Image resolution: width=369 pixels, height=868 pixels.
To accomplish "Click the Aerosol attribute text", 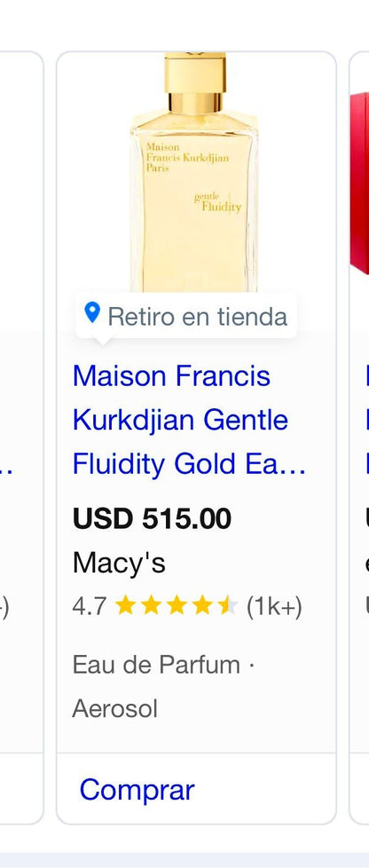I will pos(115,708).
